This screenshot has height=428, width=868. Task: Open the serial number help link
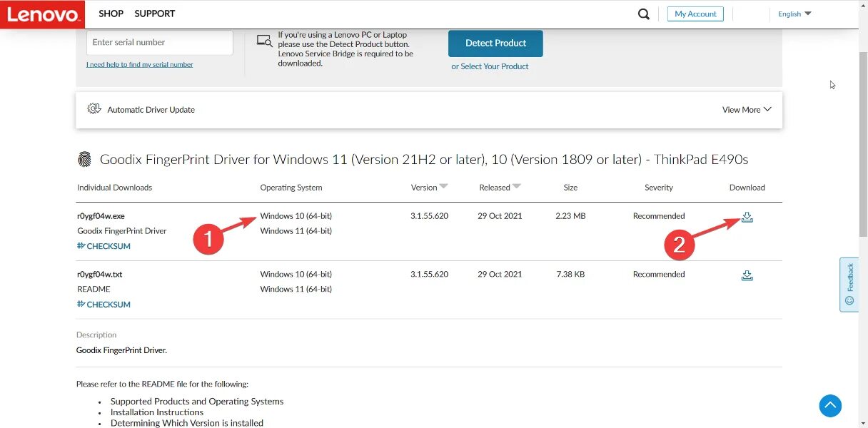(x=140, y=64)
